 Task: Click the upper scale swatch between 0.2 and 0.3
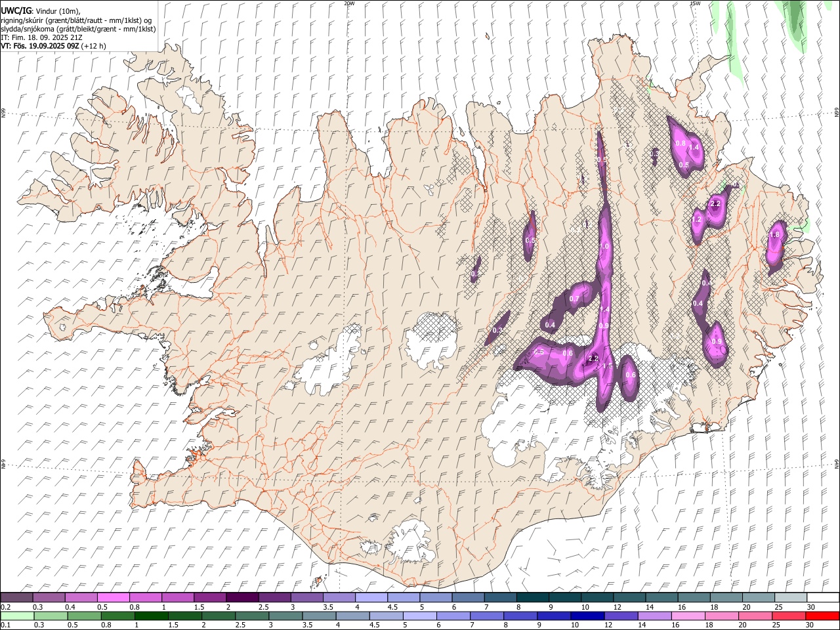[x=17, y=597]
